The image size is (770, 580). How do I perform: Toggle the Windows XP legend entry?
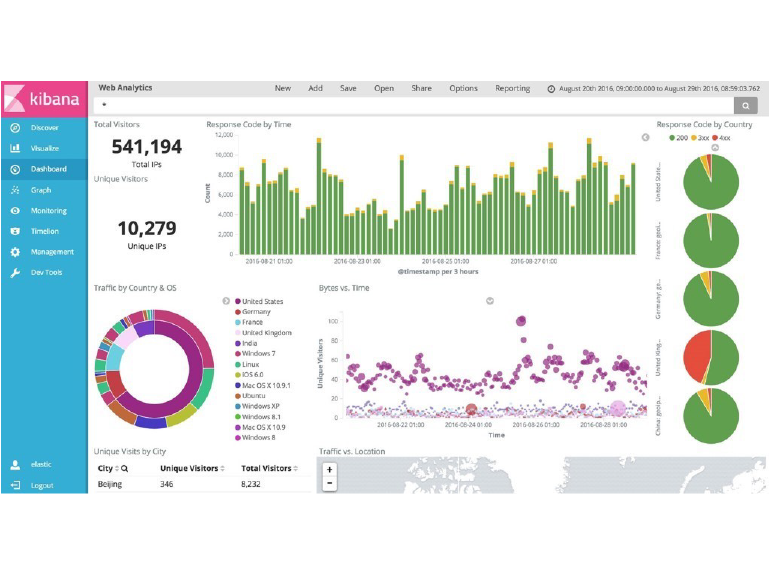[257, 406]
